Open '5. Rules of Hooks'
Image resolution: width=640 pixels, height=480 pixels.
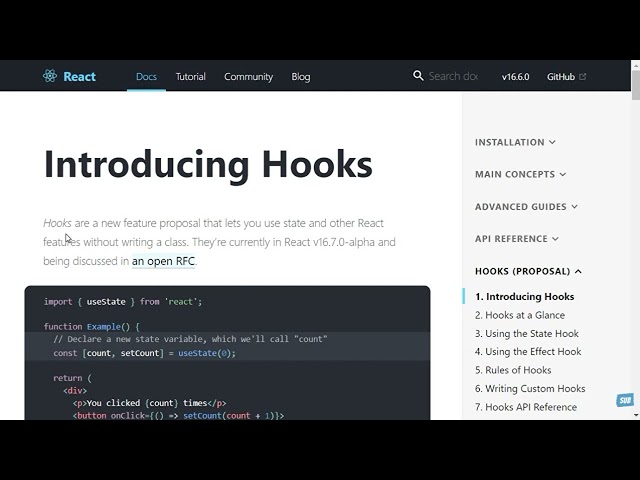(x=513, y=370)
